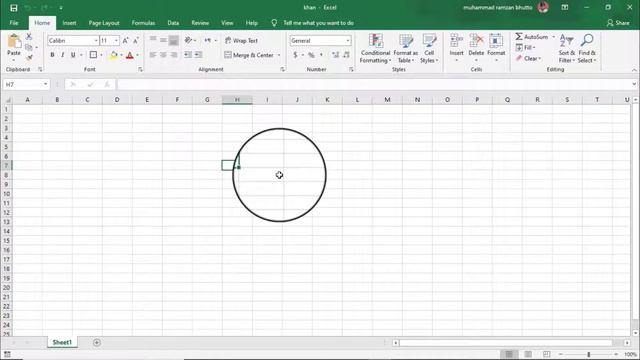Toggle Underline formatting
Image resolution: width=640 pixels, height=360 pixels.
pos(73,55)
